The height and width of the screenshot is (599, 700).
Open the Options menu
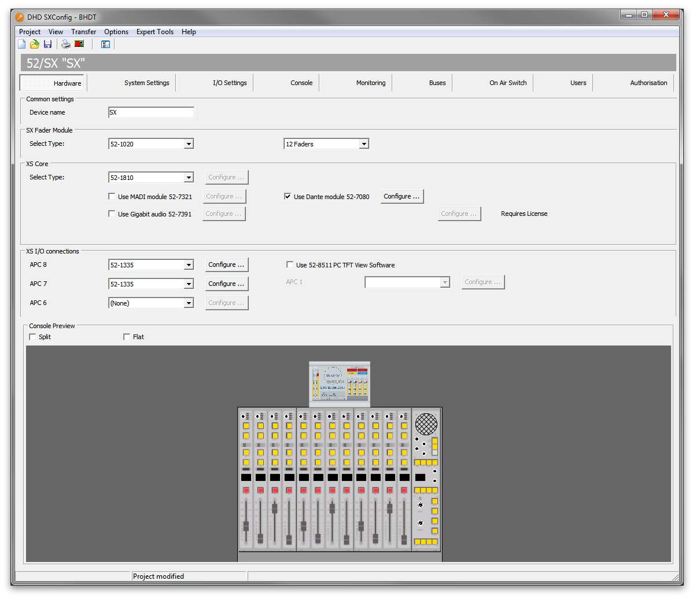click(116, 32)
